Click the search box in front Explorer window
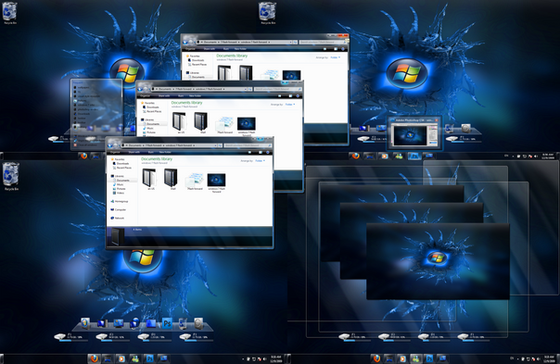560x364 pixels. click(247, 145)
